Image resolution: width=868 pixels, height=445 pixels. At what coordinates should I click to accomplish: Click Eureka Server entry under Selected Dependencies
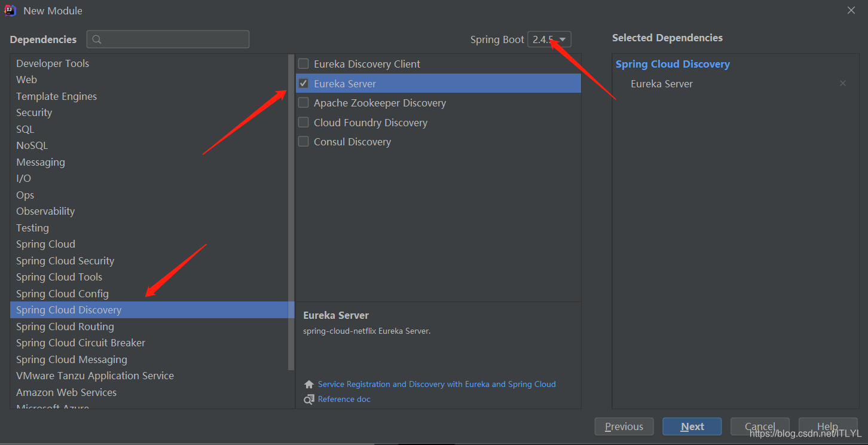662,84
